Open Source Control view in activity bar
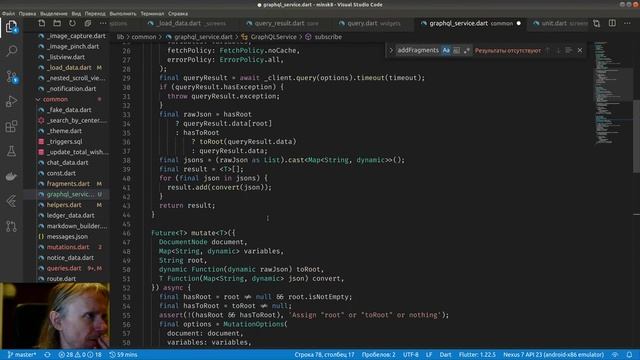The image size is (640, 360). [11, 76]
